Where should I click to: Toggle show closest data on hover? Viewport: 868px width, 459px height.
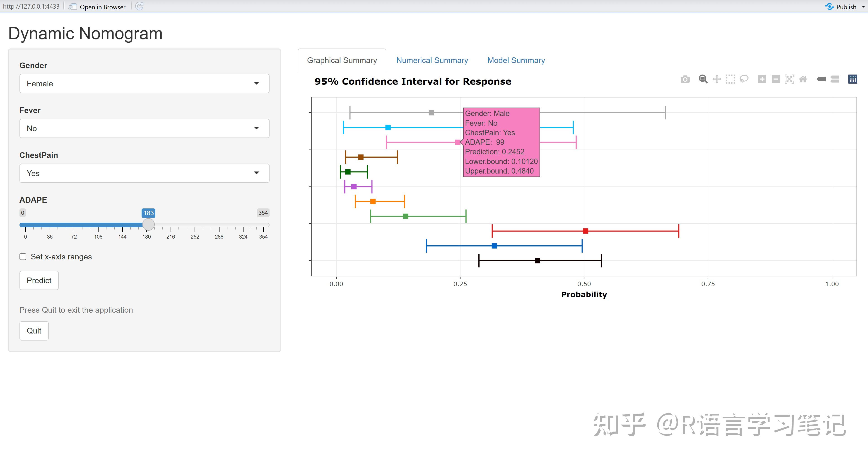click(x=821, y=79)
